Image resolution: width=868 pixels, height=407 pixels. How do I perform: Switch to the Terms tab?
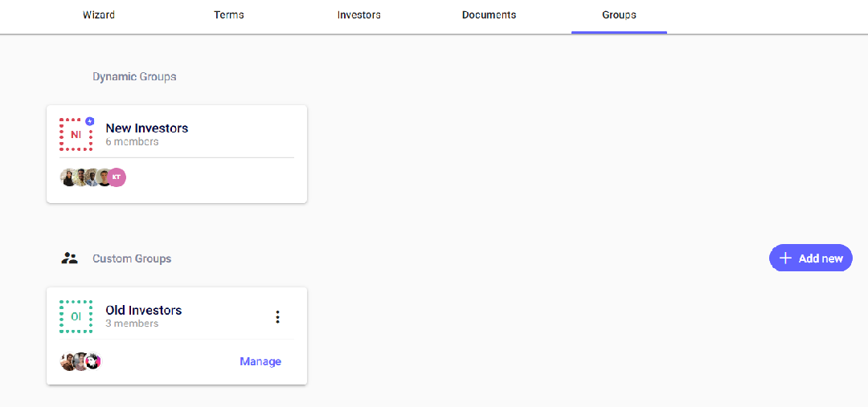tap(228, 15)
